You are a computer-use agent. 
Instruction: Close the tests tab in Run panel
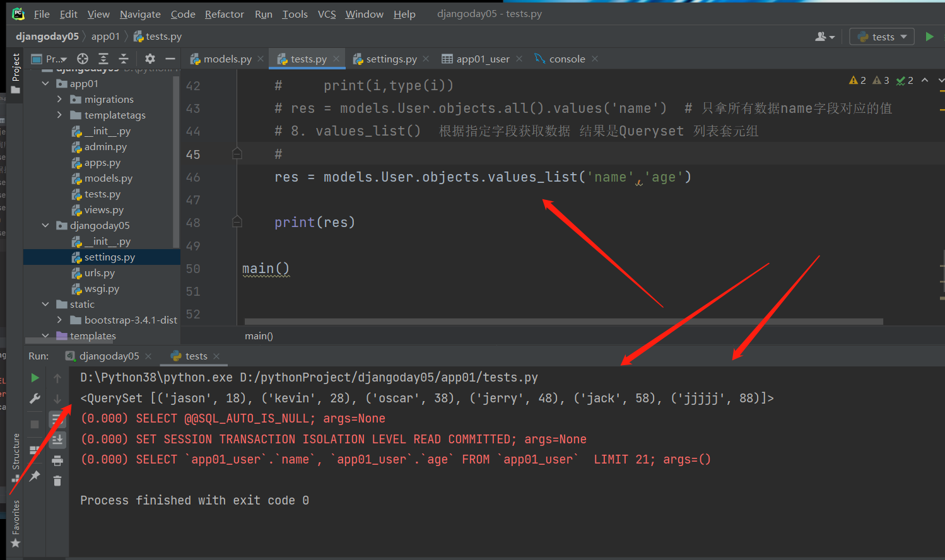[x=216, y=356]
